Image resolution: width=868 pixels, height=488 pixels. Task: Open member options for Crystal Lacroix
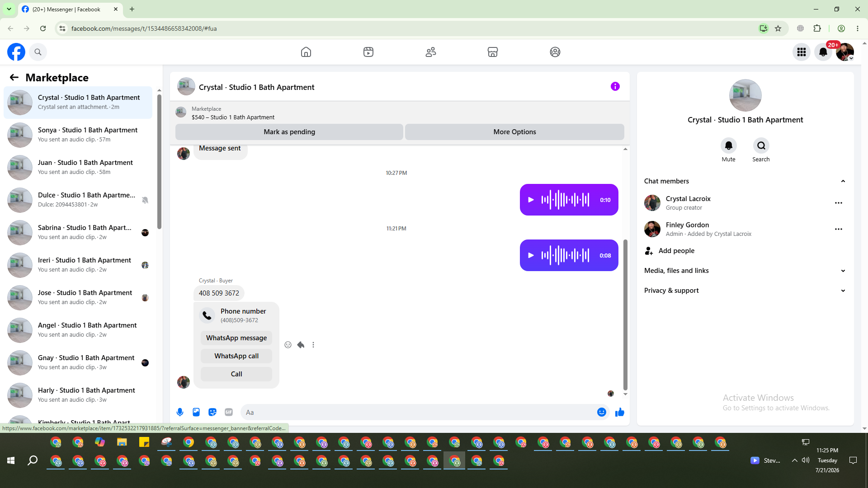tap(839, 203)
